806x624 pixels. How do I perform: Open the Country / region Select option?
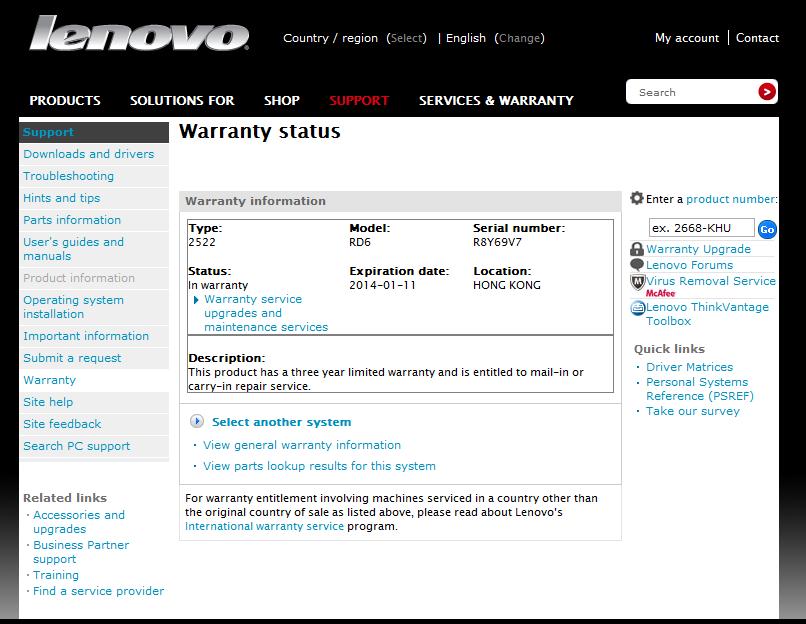click(x=407, y=38)
